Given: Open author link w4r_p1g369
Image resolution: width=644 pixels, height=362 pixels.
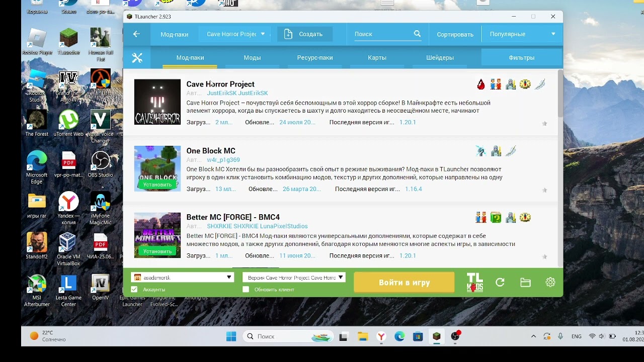Looking at the screenshot, I should pos(223,160).
